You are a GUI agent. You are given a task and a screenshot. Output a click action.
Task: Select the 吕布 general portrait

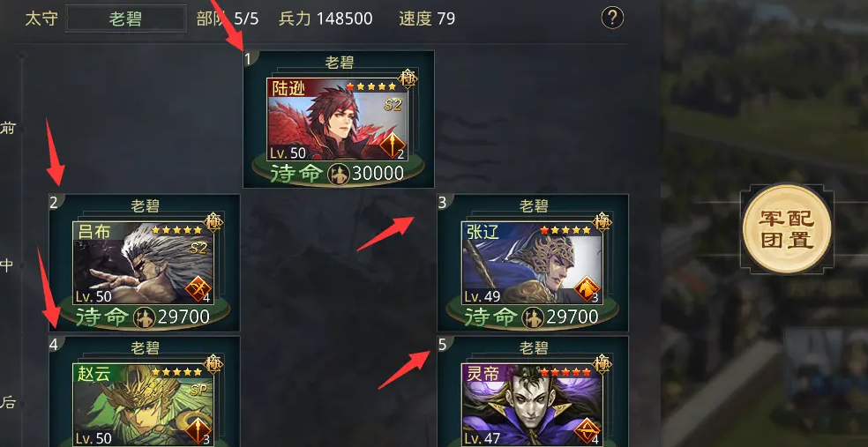coord(144,264)
